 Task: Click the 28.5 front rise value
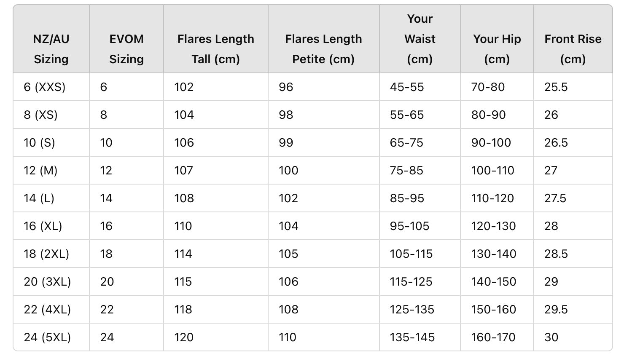(x=556, y=254)
